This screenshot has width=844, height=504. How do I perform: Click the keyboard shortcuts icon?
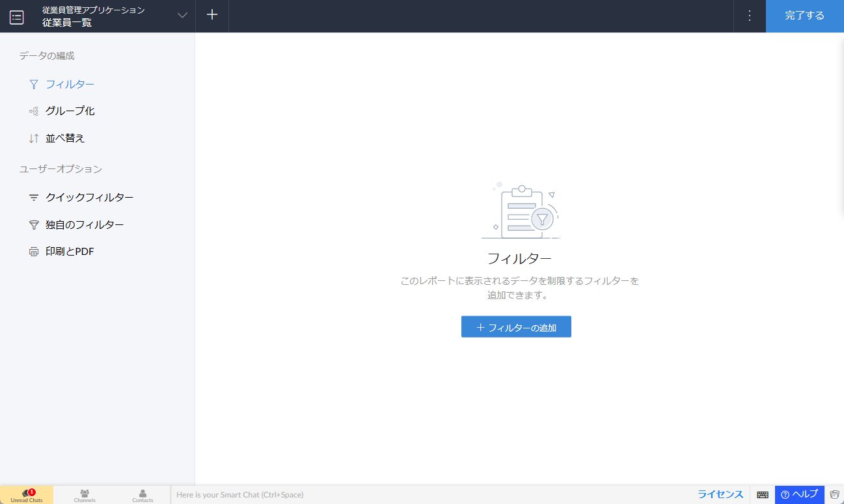click(x=763, y=495)
